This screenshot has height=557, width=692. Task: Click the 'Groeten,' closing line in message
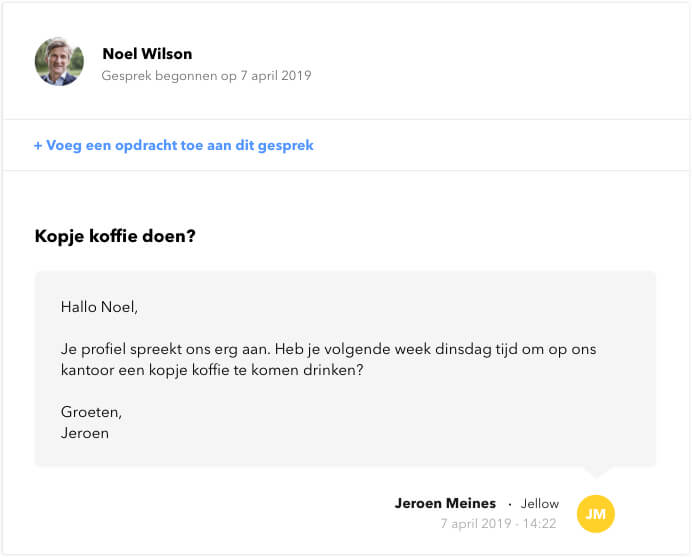point(91,412)
